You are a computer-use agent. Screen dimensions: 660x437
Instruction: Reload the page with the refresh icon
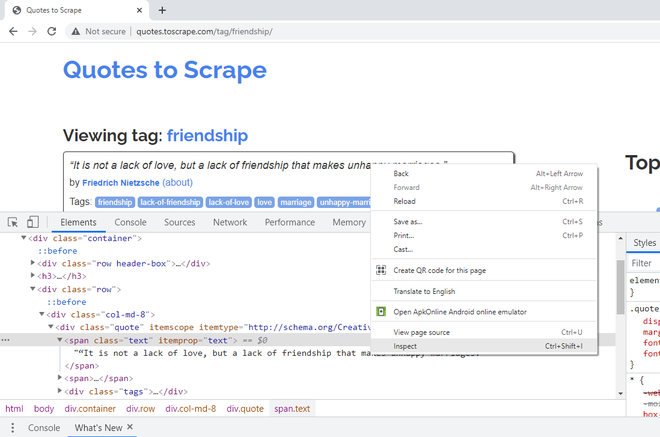(x=51, y=32)
